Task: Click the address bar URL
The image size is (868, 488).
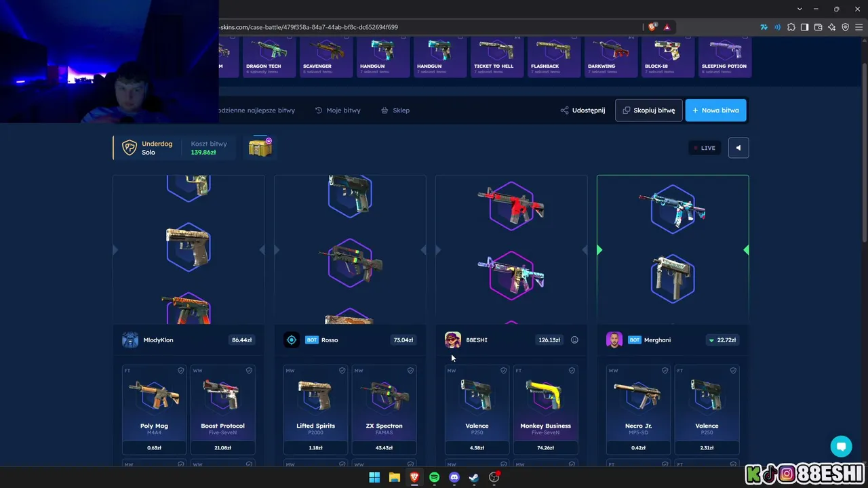Action: (309, 27)
